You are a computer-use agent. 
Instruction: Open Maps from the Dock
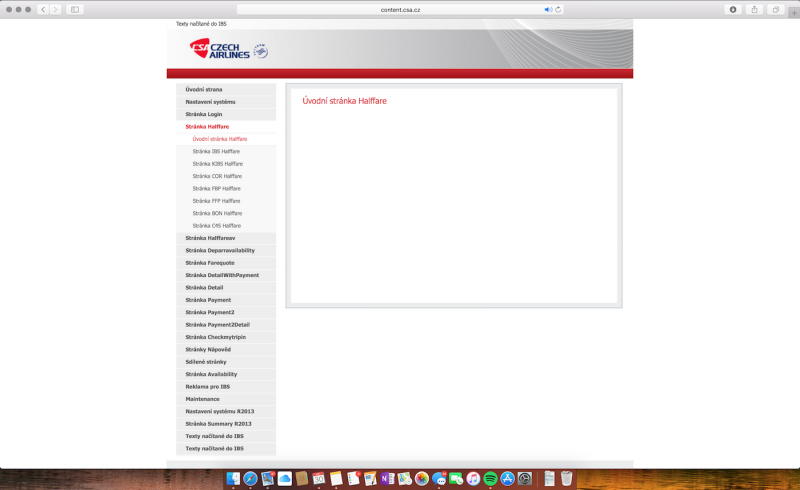405,478
